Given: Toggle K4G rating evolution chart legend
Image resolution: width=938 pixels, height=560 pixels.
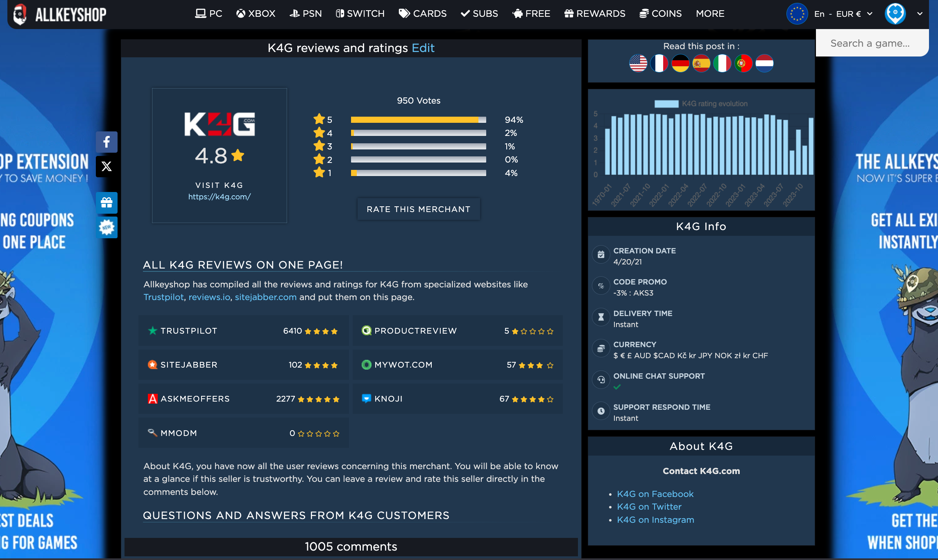Looking at the screenshot, I should pyautogui.click(x=701, y=104).
